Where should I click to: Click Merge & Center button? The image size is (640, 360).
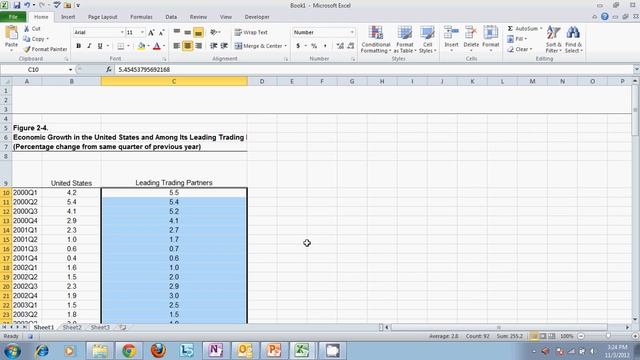[259, 46]
